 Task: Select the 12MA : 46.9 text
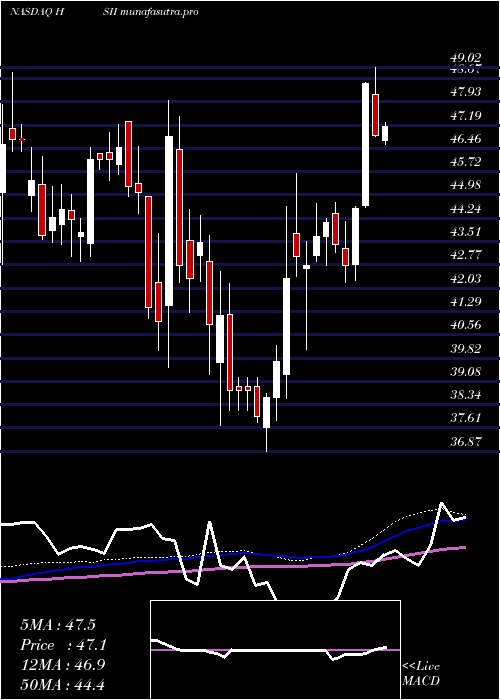(62, 665)
